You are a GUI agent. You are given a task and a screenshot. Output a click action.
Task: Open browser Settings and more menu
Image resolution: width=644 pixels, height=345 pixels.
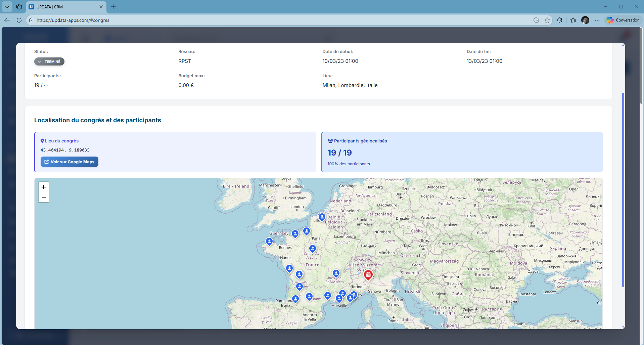coord(597,20)
